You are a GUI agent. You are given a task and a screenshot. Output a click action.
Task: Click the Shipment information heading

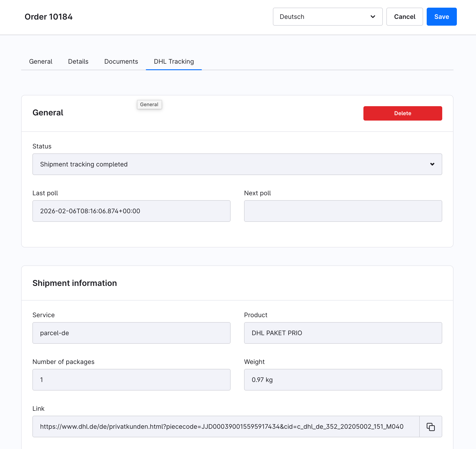coord(75,283)
